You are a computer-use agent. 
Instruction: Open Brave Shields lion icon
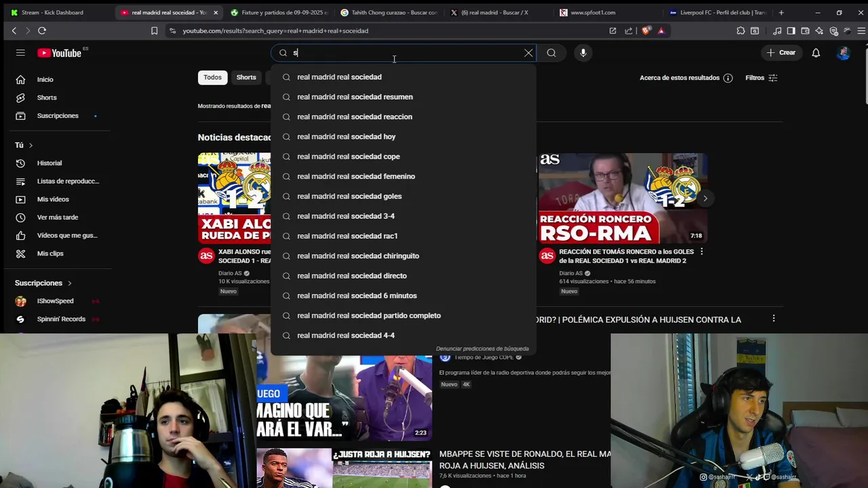[x=646, y=30]
